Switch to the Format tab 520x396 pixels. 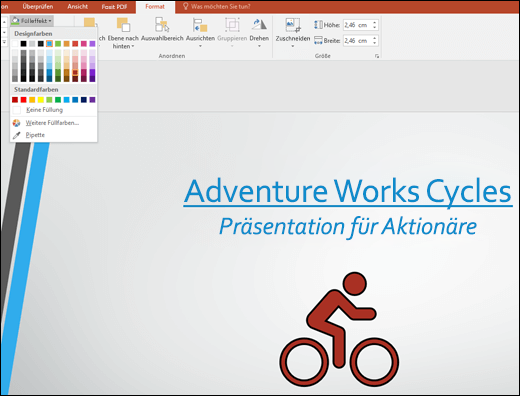[155, 6]
